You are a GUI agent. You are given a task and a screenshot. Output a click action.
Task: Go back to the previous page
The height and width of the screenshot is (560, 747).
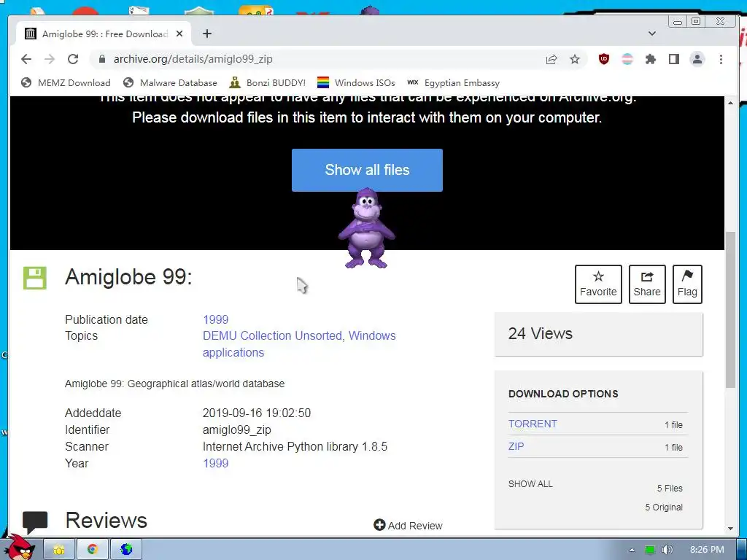26,59
